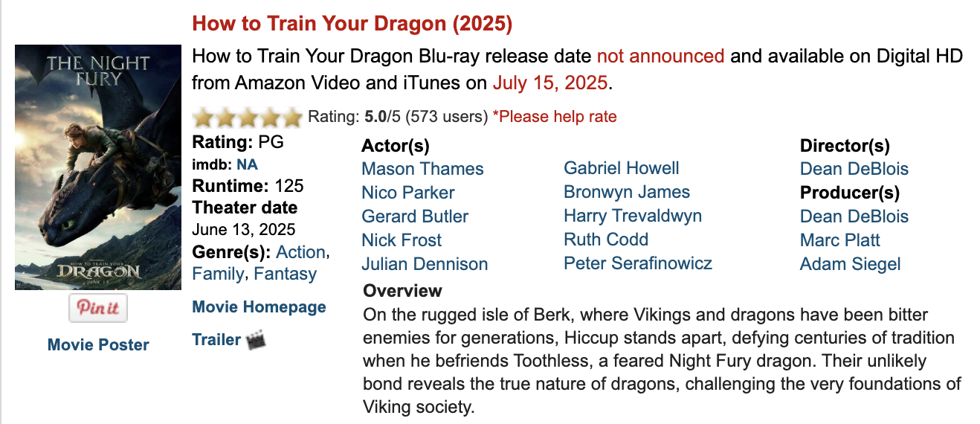This screenshot has height=424, width=980.
Task: Select actor Peter Serafinowicz
Action: (638, 263)
